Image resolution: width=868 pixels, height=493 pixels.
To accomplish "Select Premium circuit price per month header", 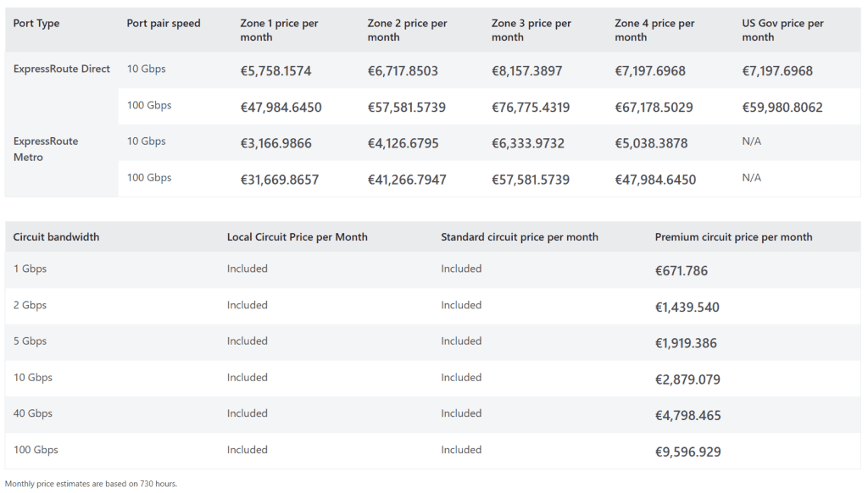I will click(x=733, y=237).
